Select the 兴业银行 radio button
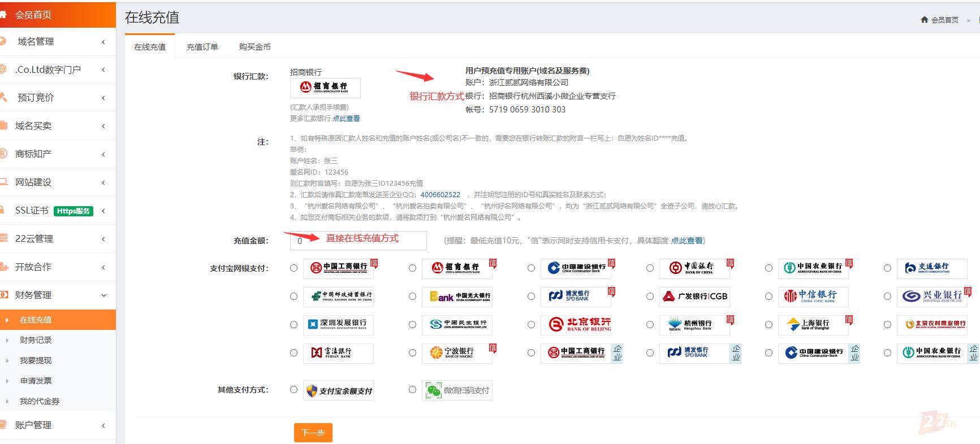Viewport: 980px width, 444px height. point(887,297)
